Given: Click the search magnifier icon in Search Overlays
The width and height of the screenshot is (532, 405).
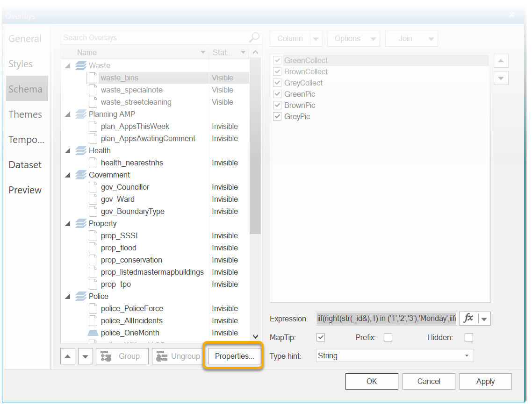Looking at the screenshot, I should [254, 37].
